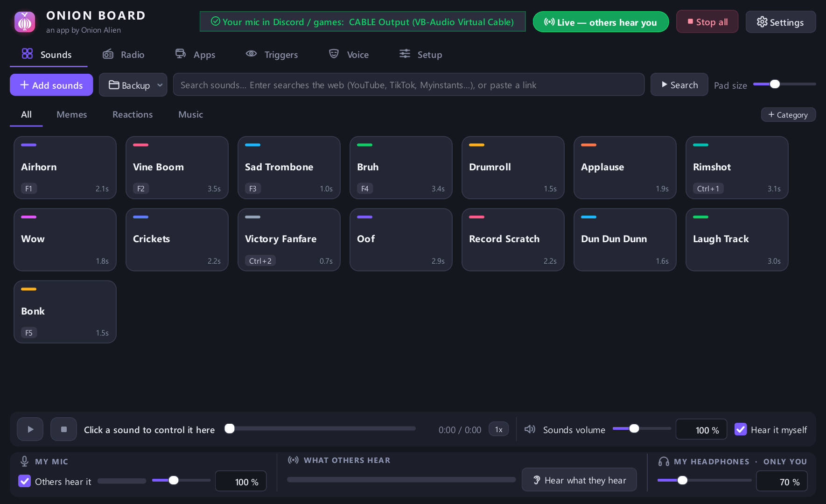Click the green checkmark in mic status banner
The image size is (826, 504).
[x=216, y=21]
